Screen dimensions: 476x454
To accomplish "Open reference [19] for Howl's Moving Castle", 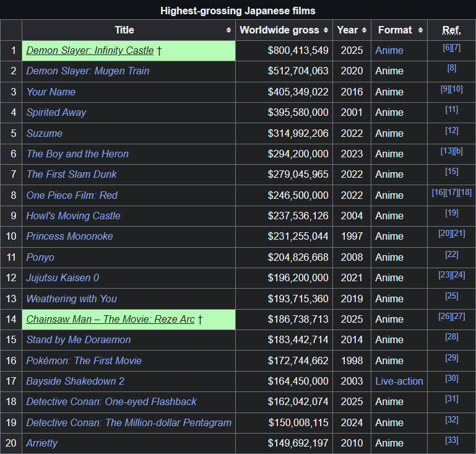I will pos(452,213).
